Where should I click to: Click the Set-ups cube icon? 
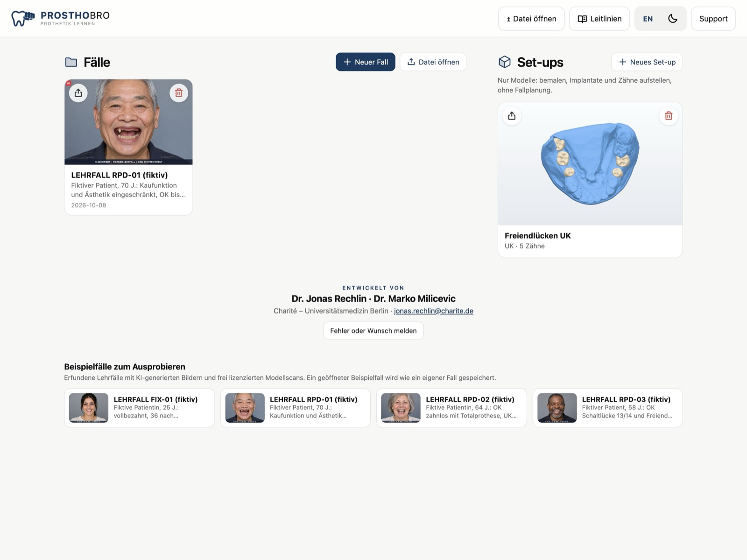click(x=505, y=62)
